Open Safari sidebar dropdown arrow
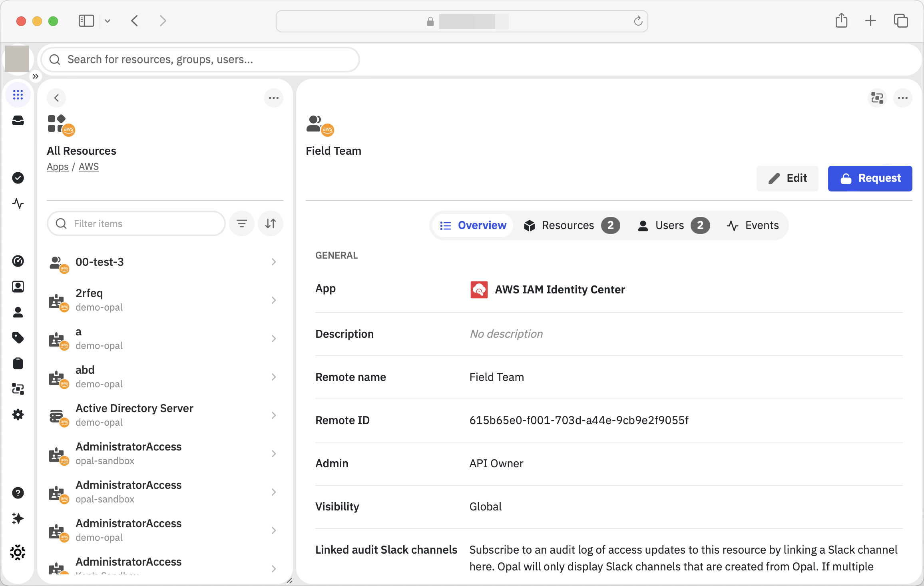Image resolution: width=924 pixels, height=586 pixels. coord(108,21)
